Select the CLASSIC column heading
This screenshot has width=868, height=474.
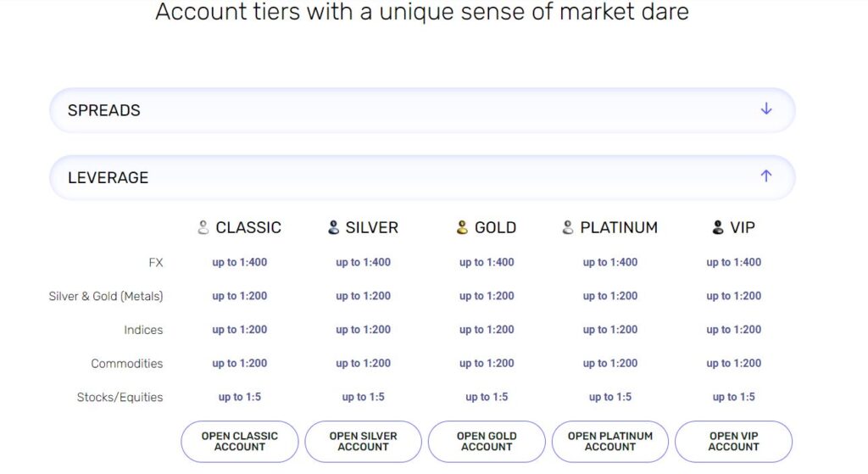click(x=248, y=227)
